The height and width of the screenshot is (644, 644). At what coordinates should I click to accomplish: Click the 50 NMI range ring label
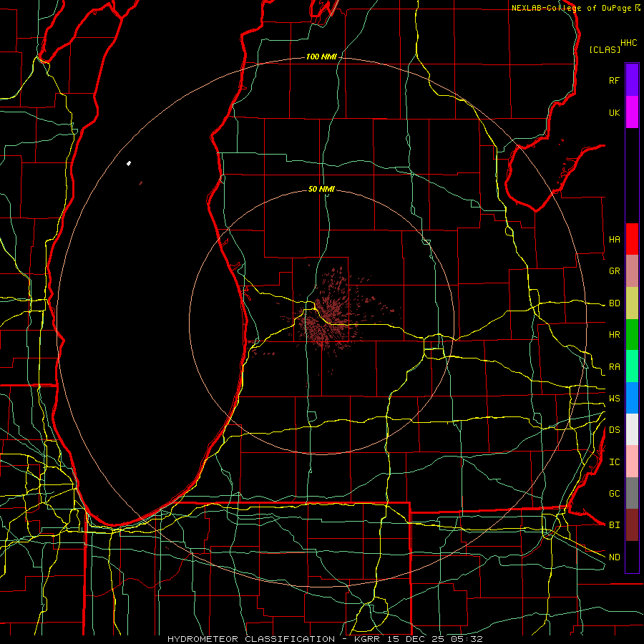[321, 189]
